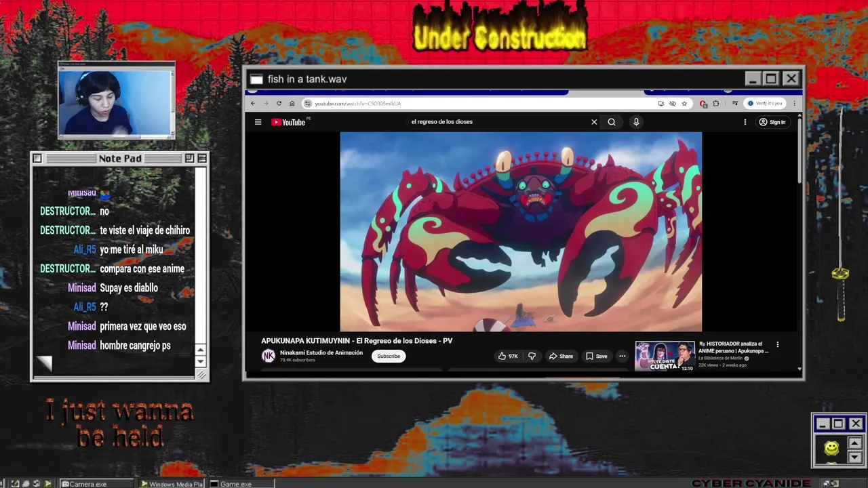Click the Note Pad left corner square icon
868x488 pixels.
tap(37, 158)
